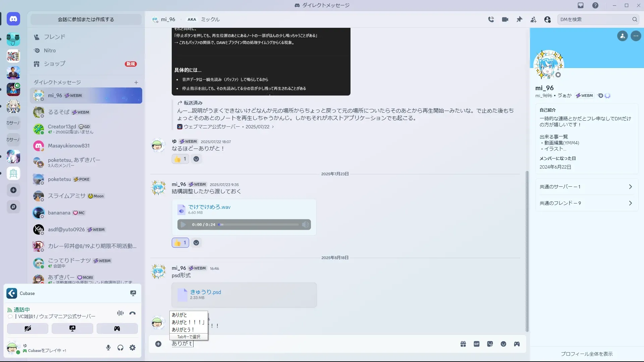This screenshot has height=362, width=644.
Task: Add friends to this DM
Action: tap(533, 19)
